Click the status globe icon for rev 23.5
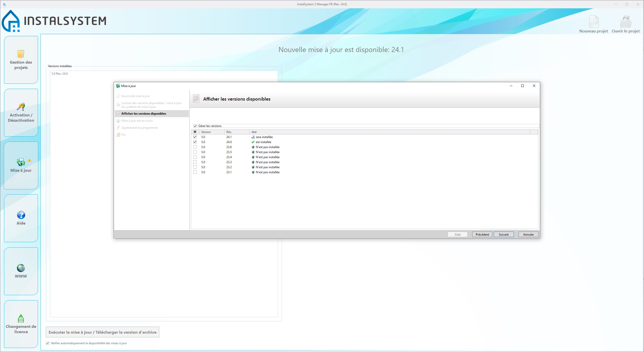This screenshot has width=644, height=352. point(253,152)
